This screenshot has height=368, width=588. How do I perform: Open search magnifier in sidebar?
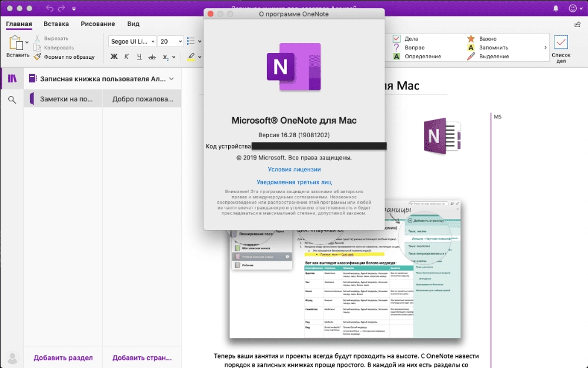[x=12, y=100]
